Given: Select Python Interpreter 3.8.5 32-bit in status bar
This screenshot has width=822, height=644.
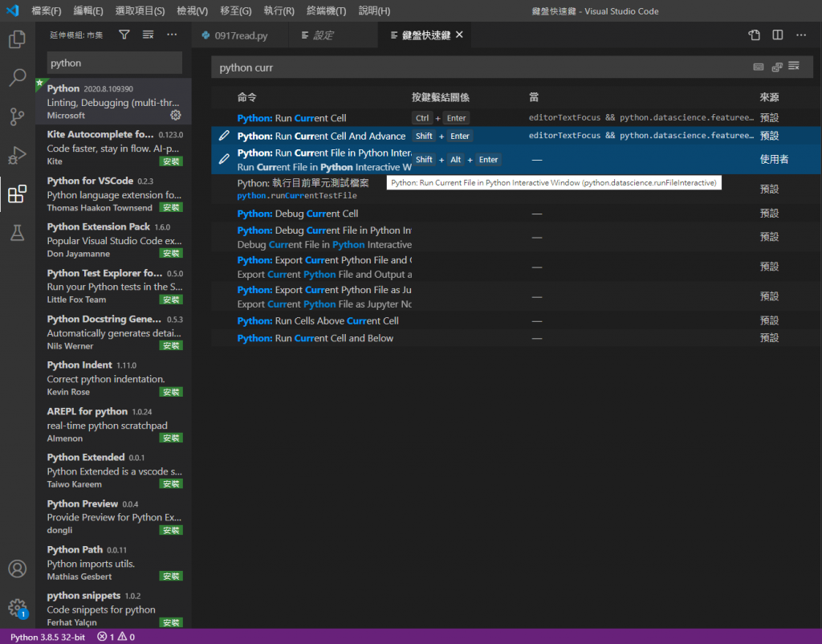Looking at the screenshot, I should click(47, 637).
